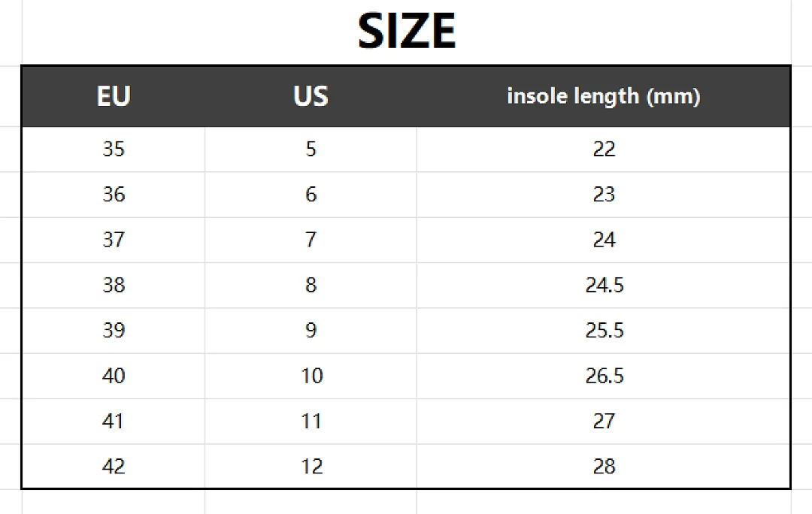The image size is (812, 514).
Task: Select insole length 25.5 cell
Action: [604, 330]
